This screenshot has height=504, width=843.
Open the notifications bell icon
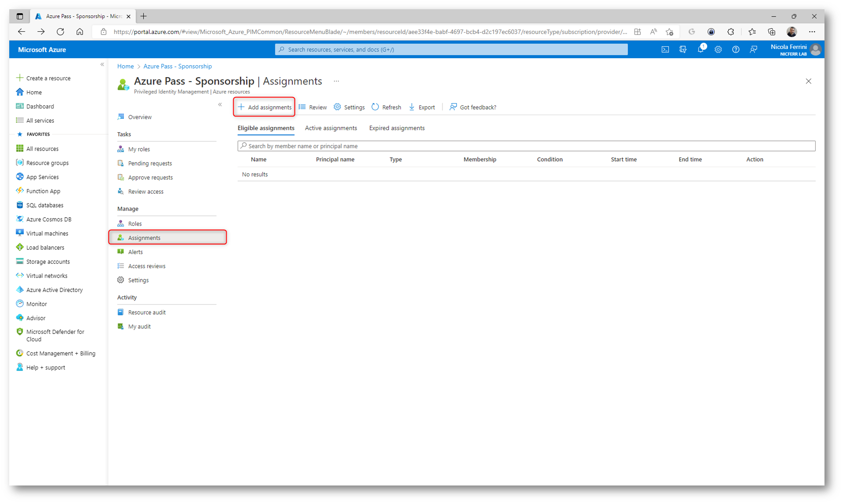[700, 50]
